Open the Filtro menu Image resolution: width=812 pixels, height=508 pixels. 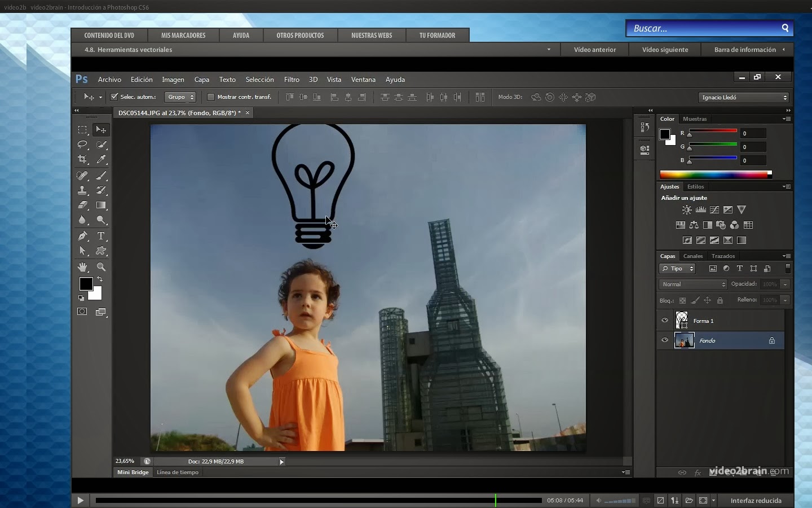[292, 80]
